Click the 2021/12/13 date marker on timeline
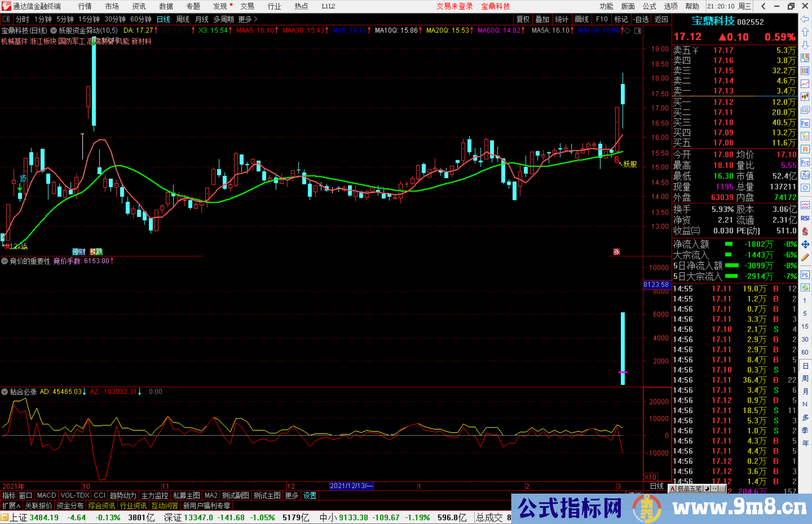The image size is (812, 524). [350, 486]
